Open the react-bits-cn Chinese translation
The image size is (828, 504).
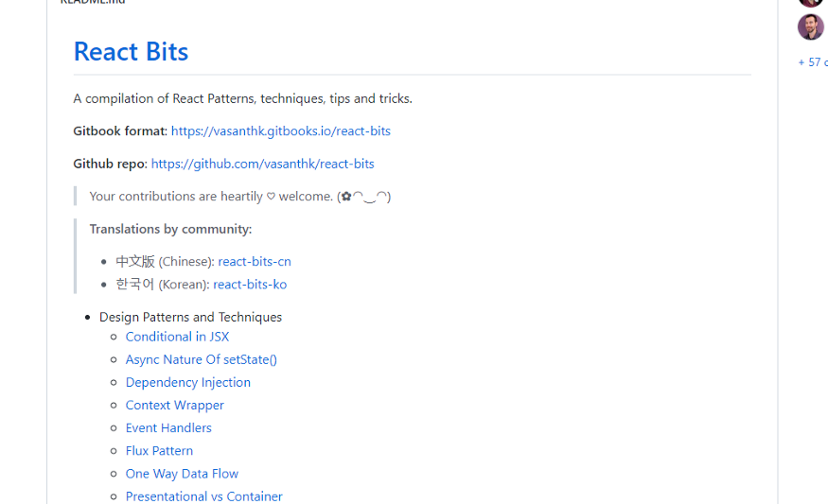click(x=254, y=261)
